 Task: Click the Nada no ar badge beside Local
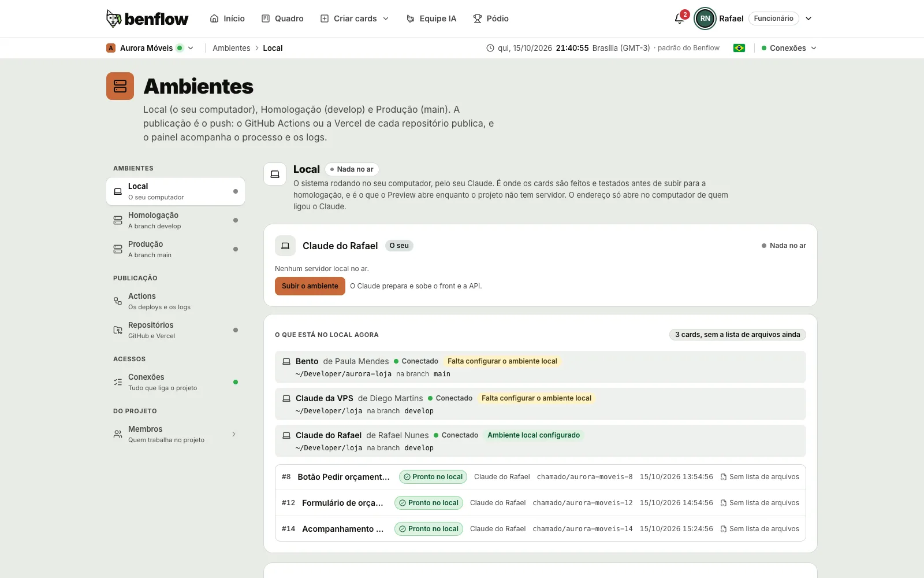(x=352, y=169)
